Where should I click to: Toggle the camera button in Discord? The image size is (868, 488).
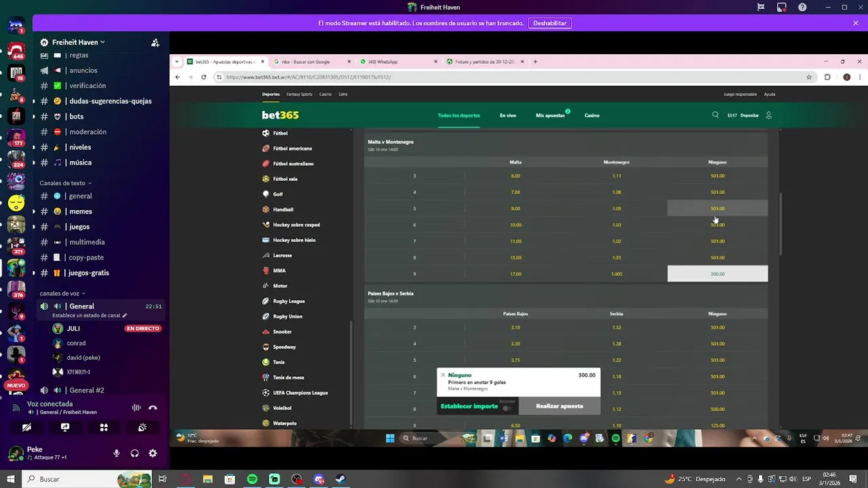click(x=26, y=428)
